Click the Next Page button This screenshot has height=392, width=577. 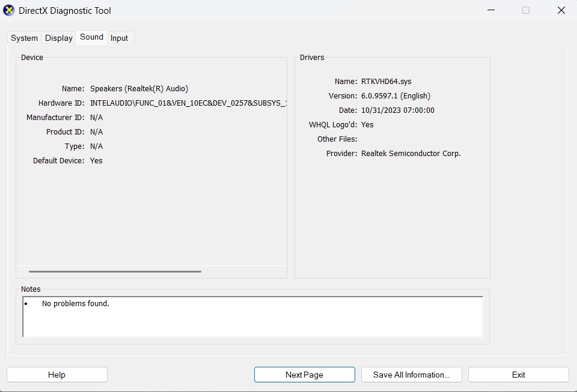304,374
